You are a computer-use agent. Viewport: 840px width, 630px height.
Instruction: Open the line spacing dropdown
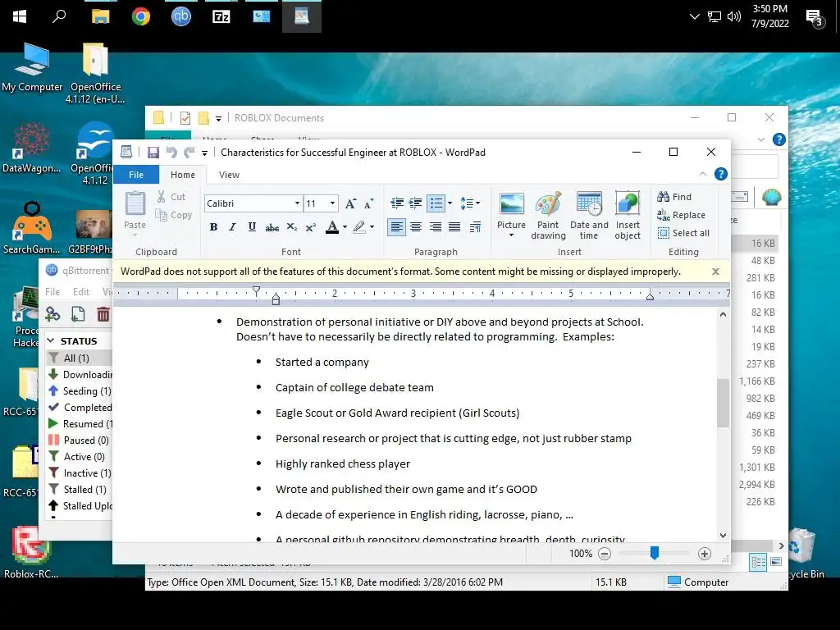pyautogui.click(x=470, y=203)
